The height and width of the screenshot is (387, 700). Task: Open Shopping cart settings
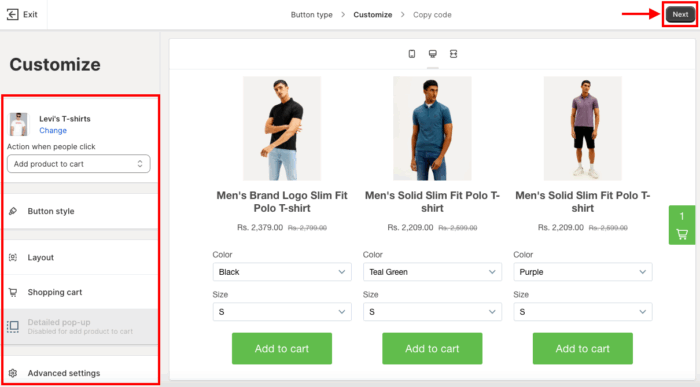tap(80, 292)
